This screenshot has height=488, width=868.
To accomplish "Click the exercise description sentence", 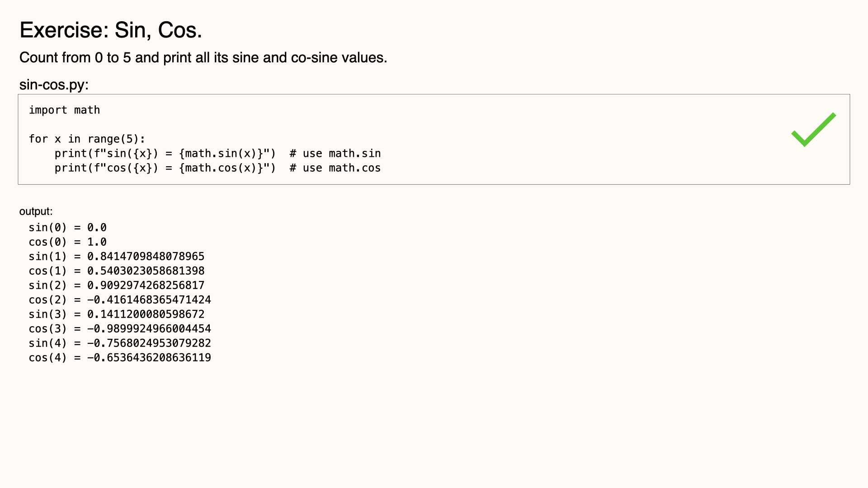I will [x=203, y=57].
